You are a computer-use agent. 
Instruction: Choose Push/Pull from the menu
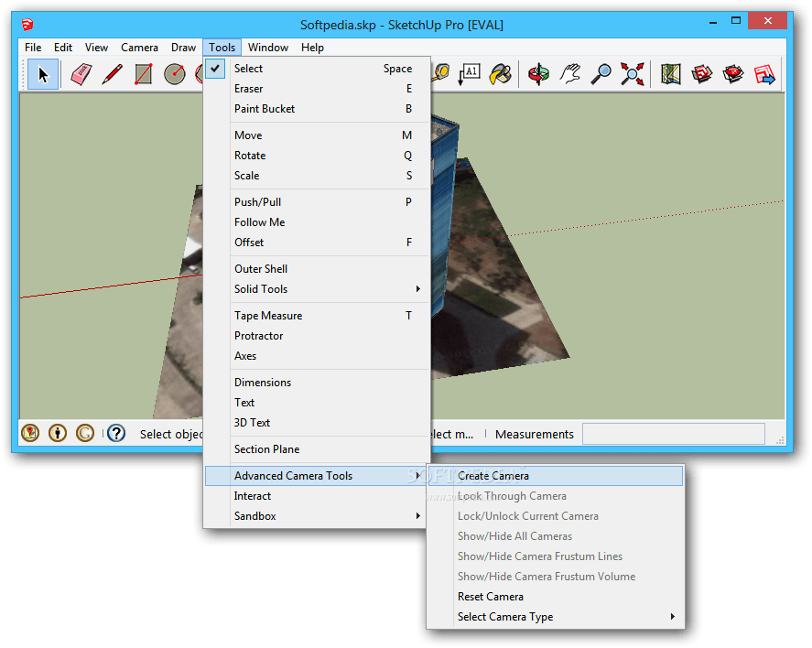click(317, 202)
